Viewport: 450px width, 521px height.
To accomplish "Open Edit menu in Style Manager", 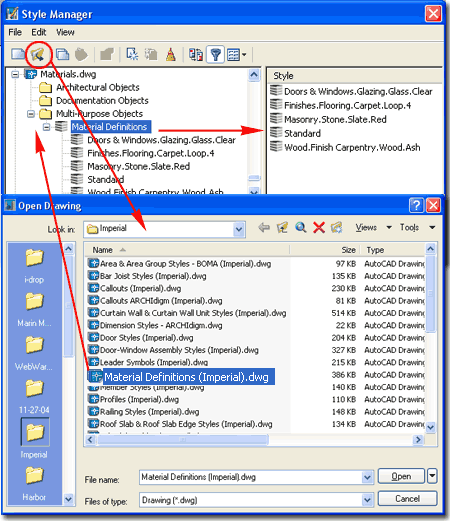I will 39,32.
